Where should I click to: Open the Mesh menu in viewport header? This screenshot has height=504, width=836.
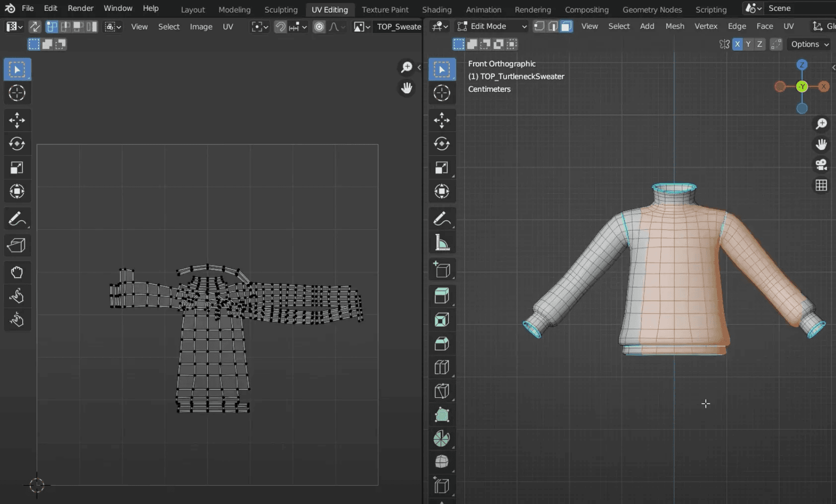(675, 26)
